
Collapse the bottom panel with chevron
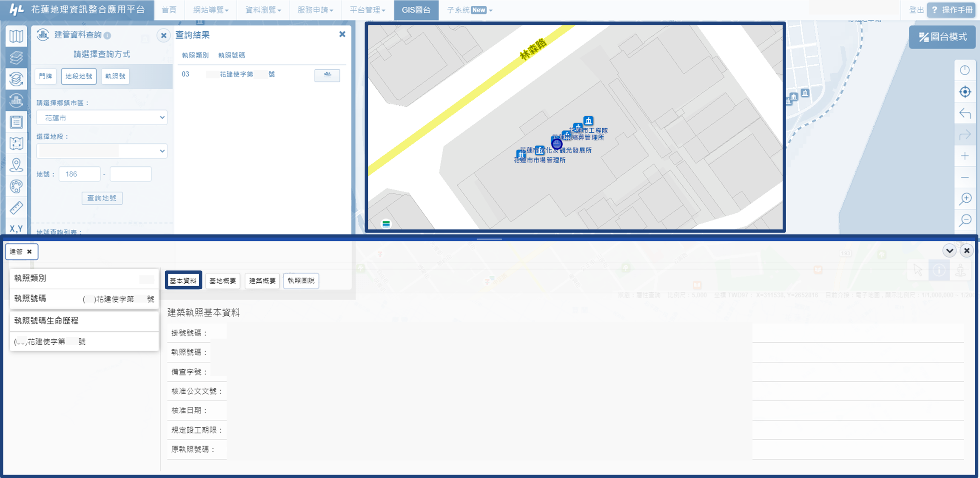(x=949, y=251)
